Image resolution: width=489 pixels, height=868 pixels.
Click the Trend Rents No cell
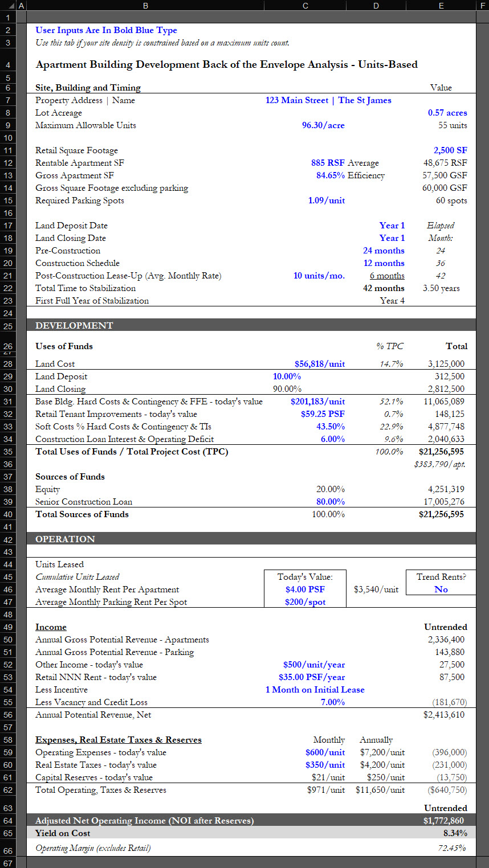[x=441, y=589]
